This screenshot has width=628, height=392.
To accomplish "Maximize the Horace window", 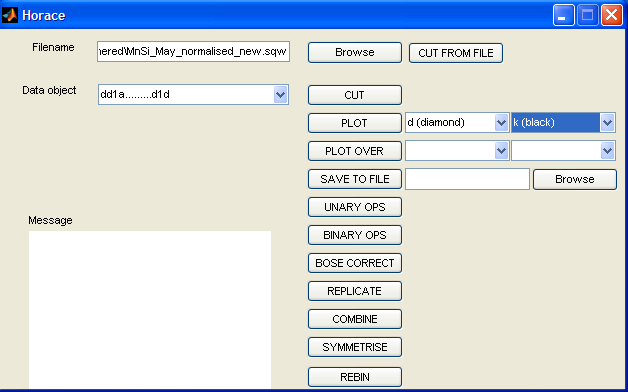I will [x=588, y=15].
